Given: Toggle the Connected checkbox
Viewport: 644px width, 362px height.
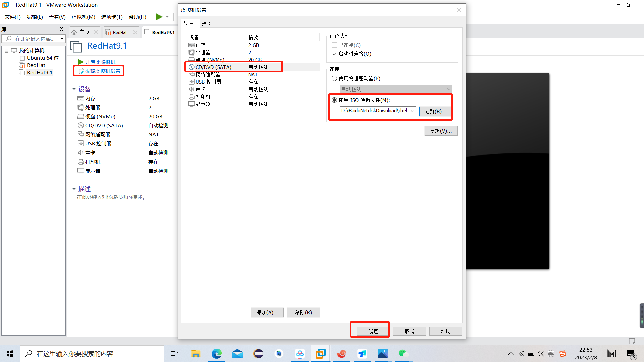Looking at the screenshot, I should point(334,45).
